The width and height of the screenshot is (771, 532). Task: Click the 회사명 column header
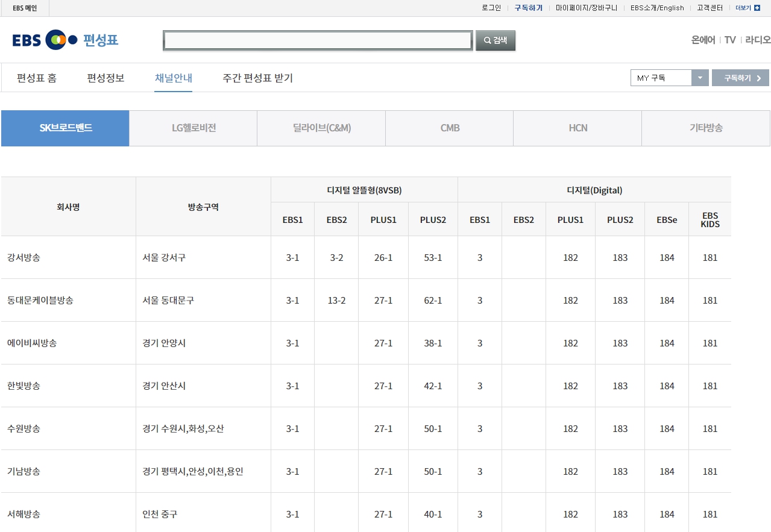click(68, 207)
